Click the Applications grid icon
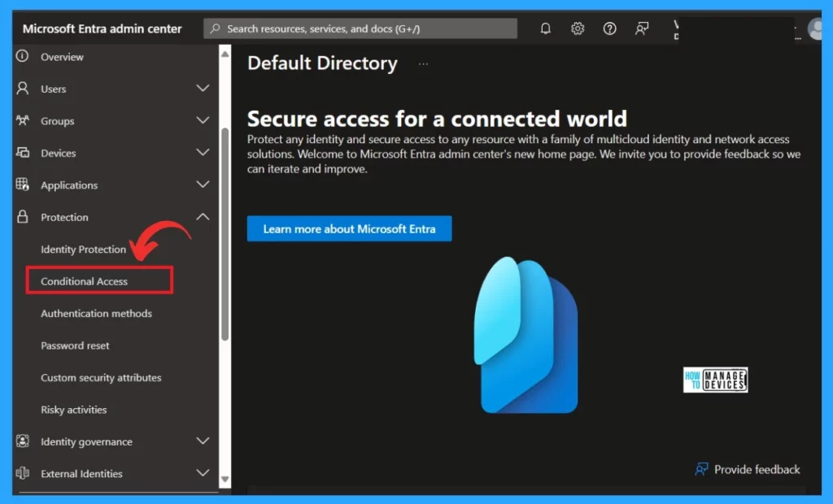833x504 pixels. [x=22, y=185]
